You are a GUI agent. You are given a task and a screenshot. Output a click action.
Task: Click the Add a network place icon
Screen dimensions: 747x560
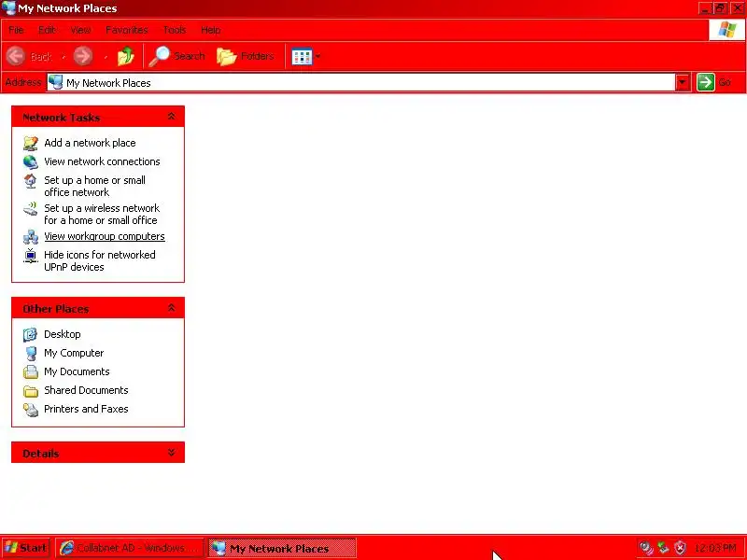31,143
